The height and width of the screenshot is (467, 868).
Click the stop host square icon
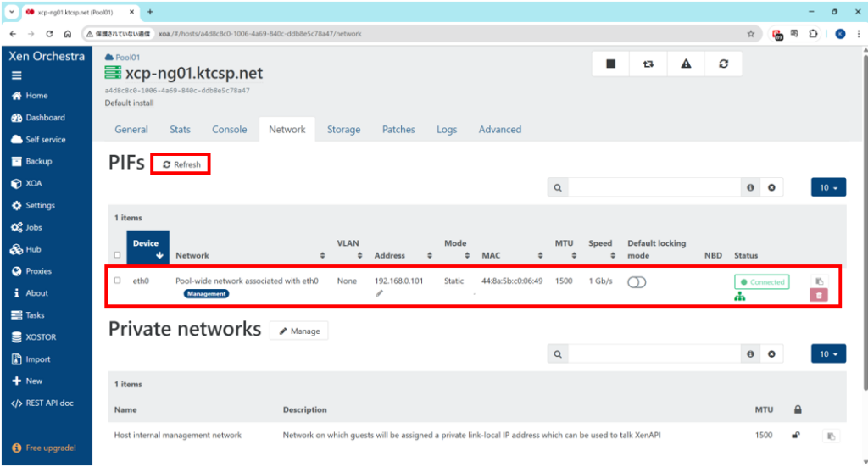tap(610, 64)
